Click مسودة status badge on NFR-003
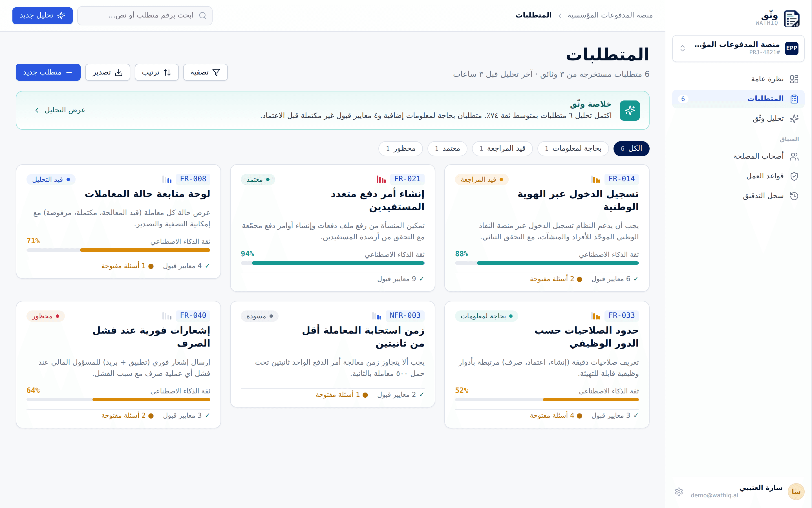Screen dimensions: 812x508 point(259,316)
